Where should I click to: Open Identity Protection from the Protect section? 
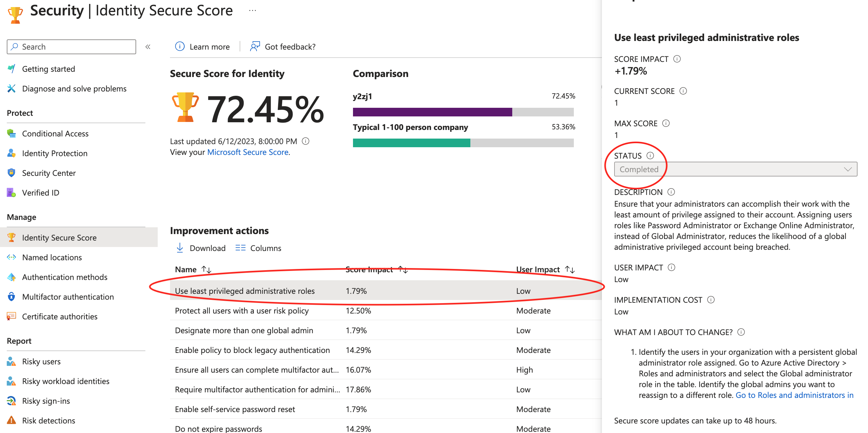tap(54, 153)
